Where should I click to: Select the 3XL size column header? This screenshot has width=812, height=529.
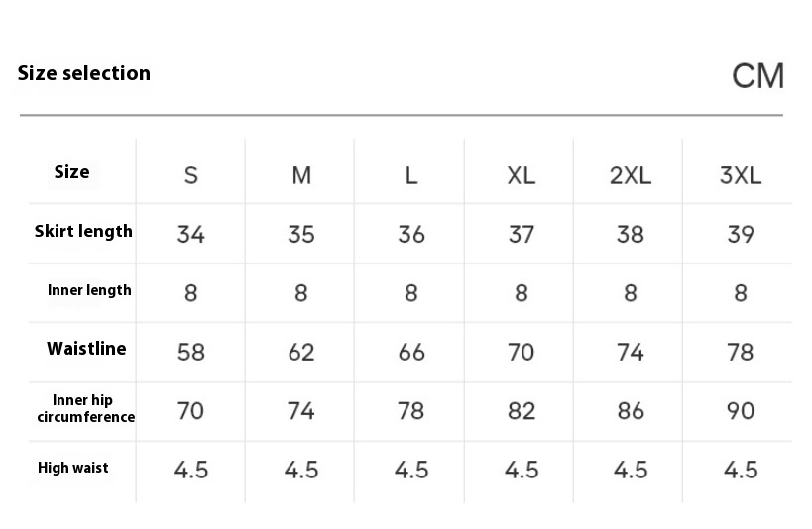(x=741, y=176)
